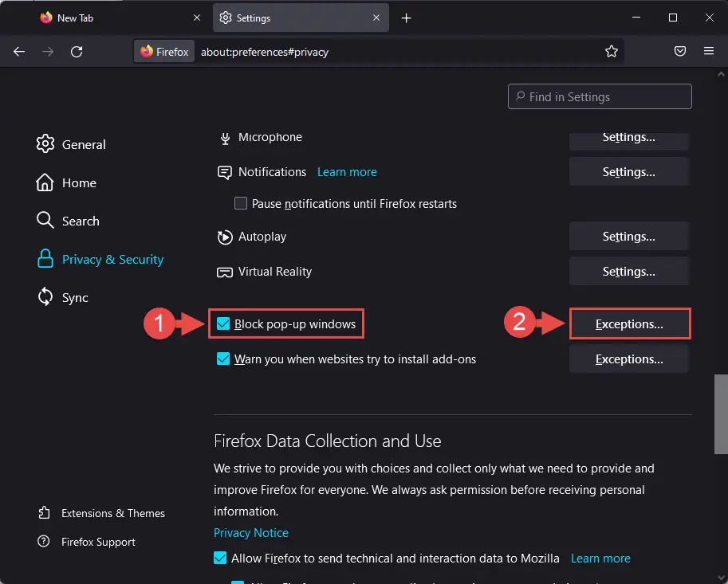Open Learn more about data sent to Mozilla
The height and width of the screenshot is (584, 728).
click(600, 558)
